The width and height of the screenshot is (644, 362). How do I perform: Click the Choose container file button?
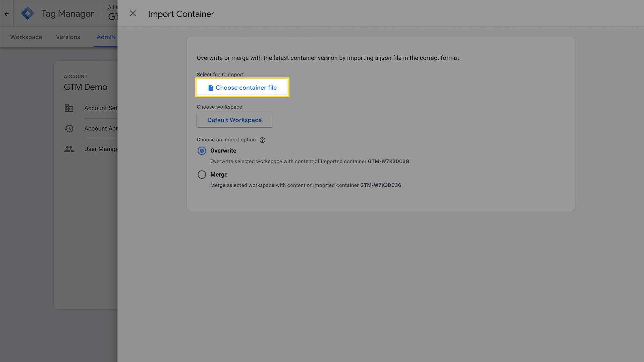click(x=242, y=87)
